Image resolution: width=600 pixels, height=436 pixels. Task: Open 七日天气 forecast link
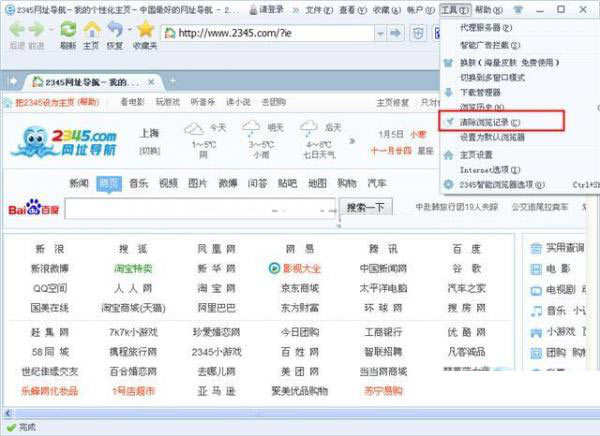[319, 155]
